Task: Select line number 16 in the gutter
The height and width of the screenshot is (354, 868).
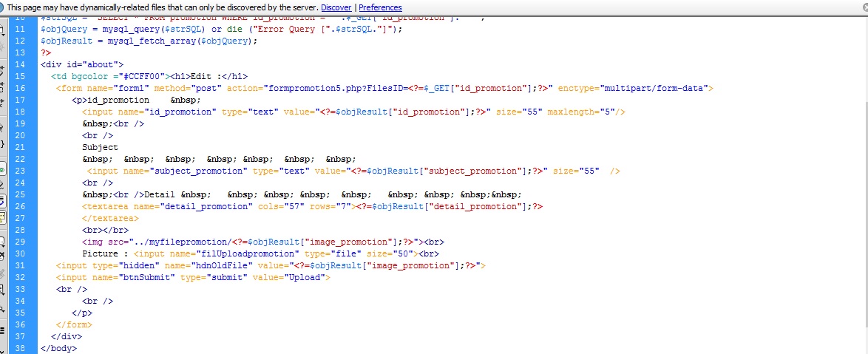Action: (x=20, y=88)
